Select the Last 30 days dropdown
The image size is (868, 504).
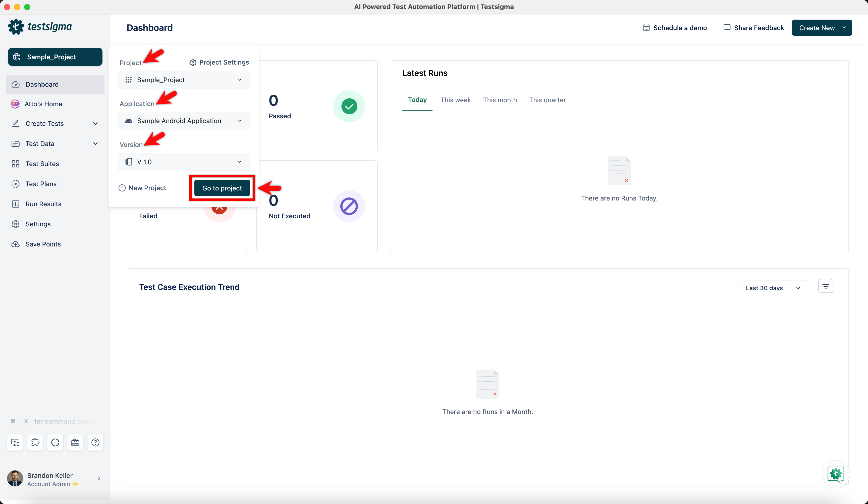click(x=774, y=288)
